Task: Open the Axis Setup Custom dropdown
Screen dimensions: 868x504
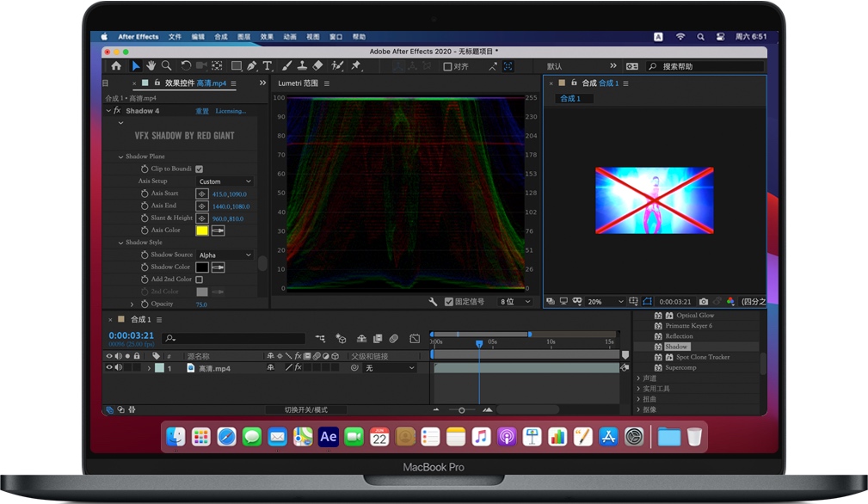Action: (225, 181)
